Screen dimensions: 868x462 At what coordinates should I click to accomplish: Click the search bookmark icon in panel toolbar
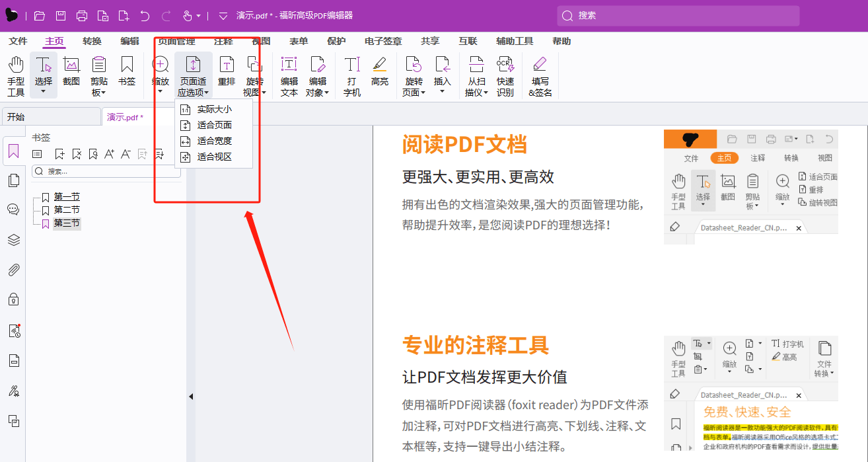click(x=93, y=154)
